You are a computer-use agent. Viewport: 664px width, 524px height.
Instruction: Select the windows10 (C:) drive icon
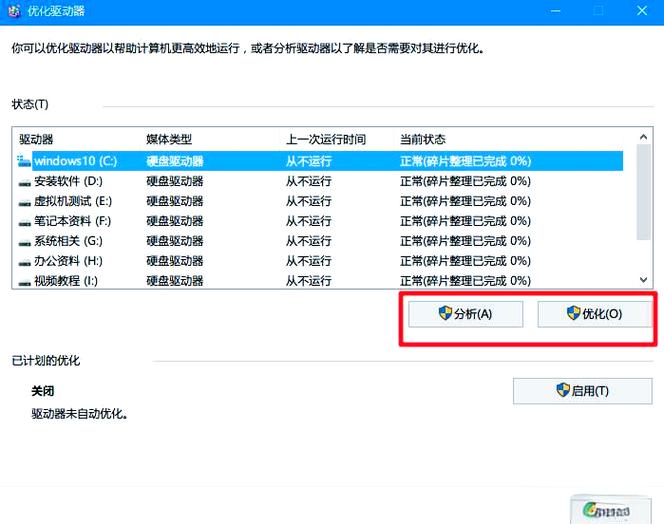click(24, 161)
